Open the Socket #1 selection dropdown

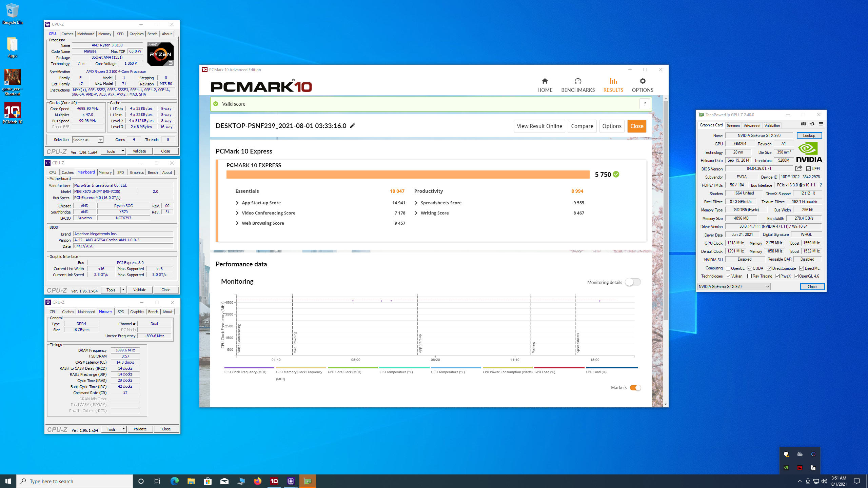[x=87, y=140]
